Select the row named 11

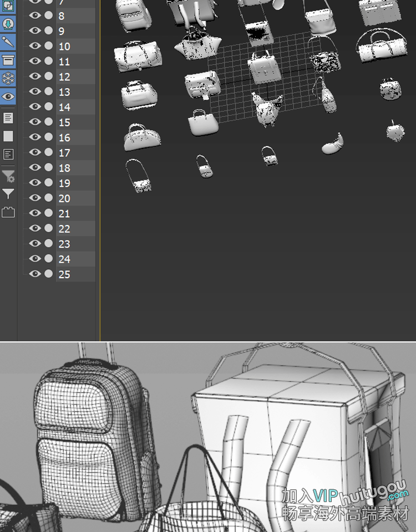[75, 62]
